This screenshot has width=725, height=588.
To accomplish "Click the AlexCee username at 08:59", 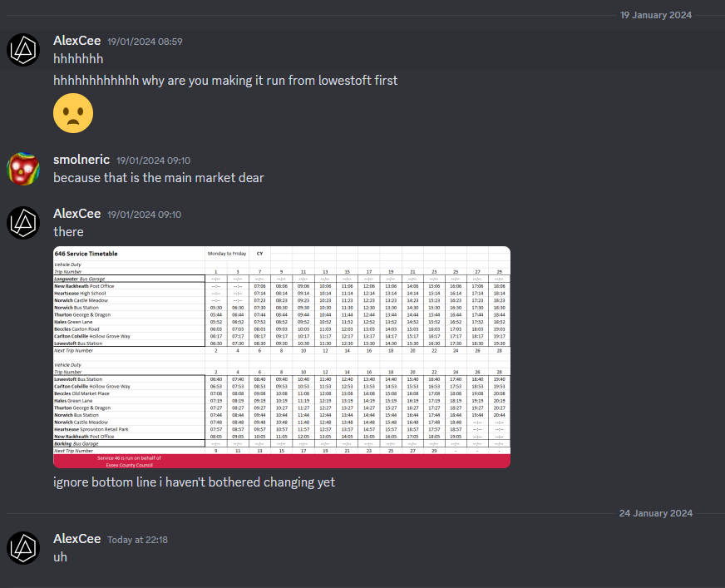I will point(76,41).
